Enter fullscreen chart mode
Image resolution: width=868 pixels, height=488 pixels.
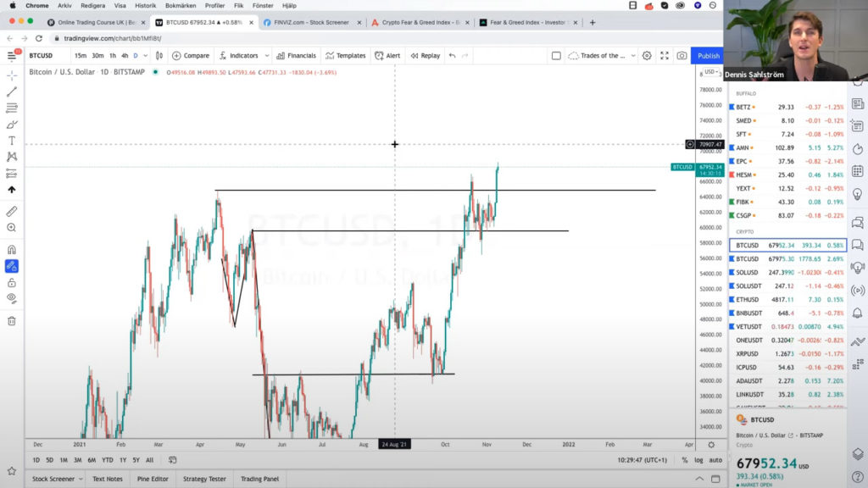click(665, 55)
